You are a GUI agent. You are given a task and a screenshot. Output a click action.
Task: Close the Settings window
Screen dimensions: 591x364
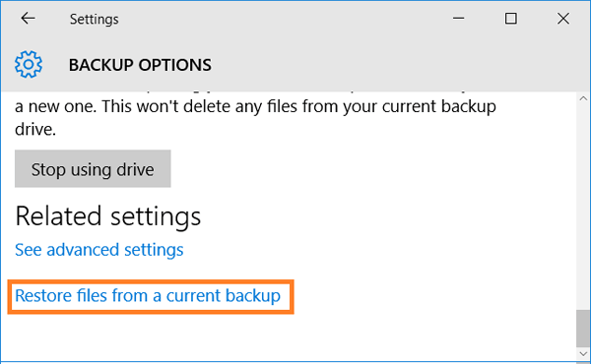point(563,18)
